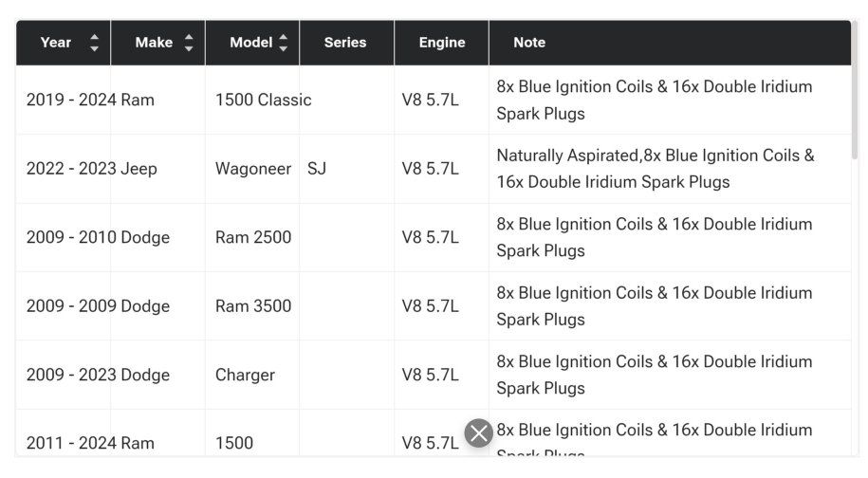Click the Charger model cell
This screenshot has height=478, width=868.
tap(245, 375)
